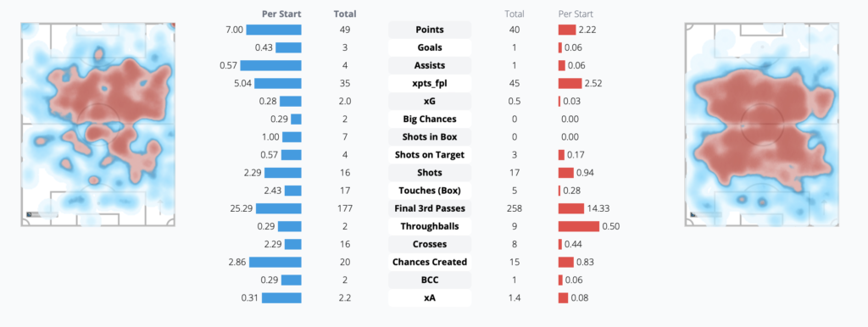Viewport: 868px width, 327px height.
Task: Click the attack-direction arrow on right heatmap
Action: tap(824, 208)
